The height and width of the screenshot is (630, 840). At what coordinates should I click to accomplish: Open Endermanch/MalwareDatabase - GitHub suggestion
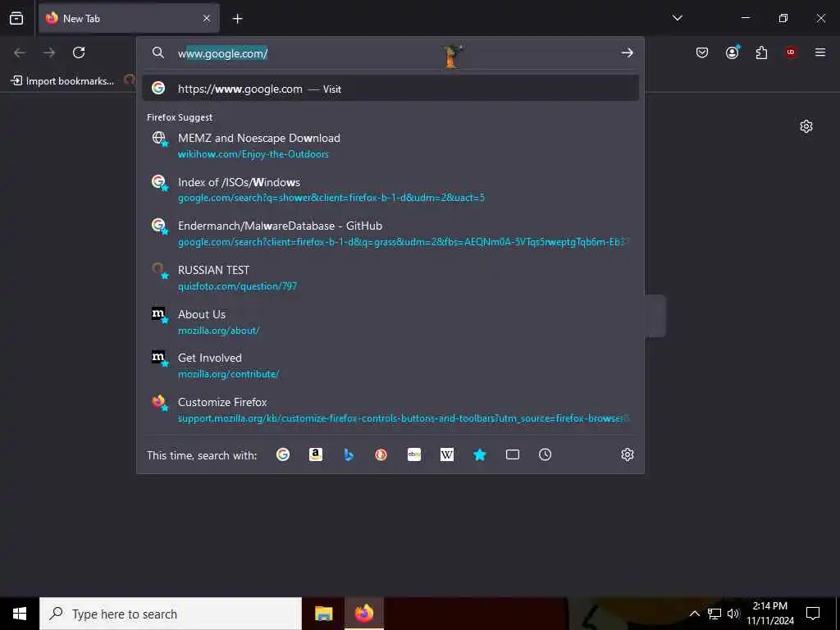[x=390, y=234]
